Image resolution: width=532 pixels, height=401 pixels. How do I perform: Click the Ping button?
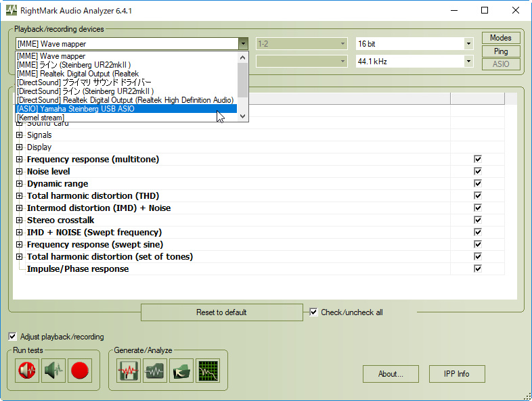click(501, 51)
